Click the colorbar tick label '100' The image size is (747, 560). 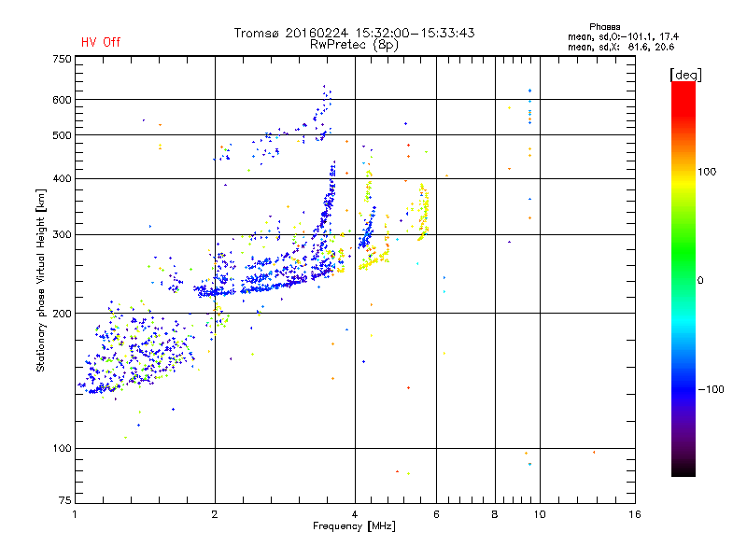(707, 172)
